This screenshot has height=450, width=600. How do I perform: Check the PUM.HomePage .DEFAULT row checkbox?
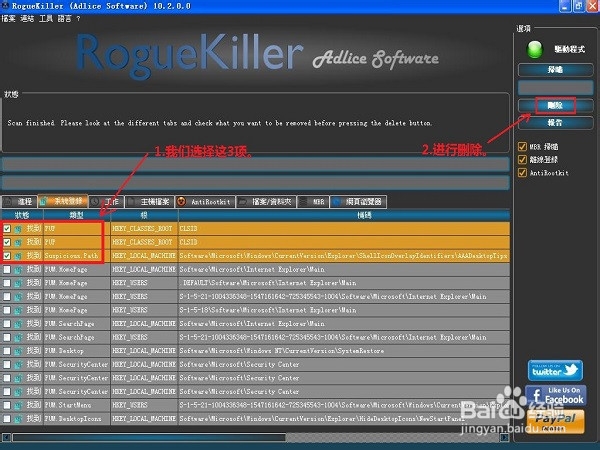tap(7, 283)
